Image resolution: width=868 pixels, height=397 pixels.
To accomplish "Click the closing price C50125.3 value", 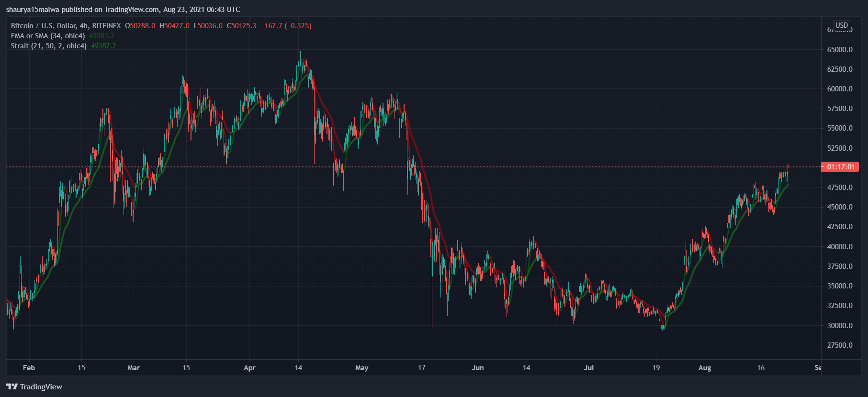I will 241,26.
